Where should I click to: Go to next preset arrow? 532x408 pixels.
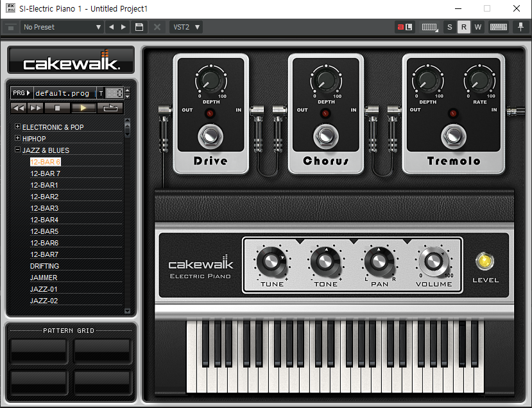[x=123, y=27]
